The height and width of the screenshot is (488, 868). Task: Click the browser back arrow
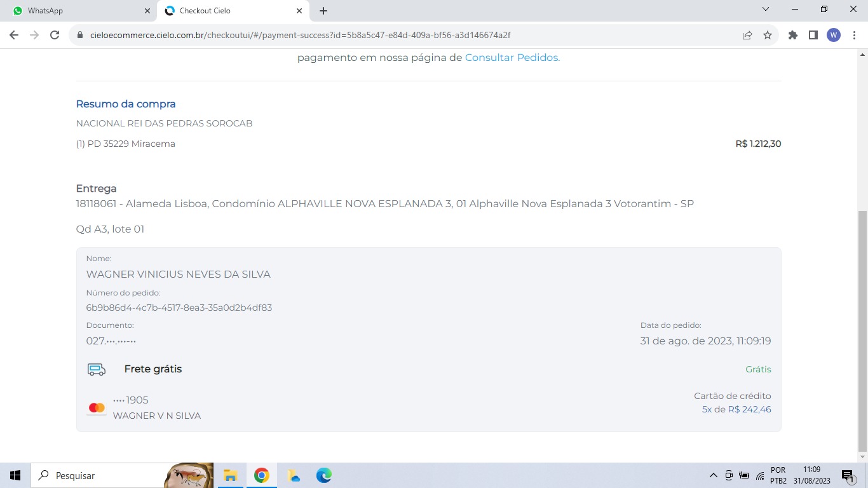click(x=14, y=35)
